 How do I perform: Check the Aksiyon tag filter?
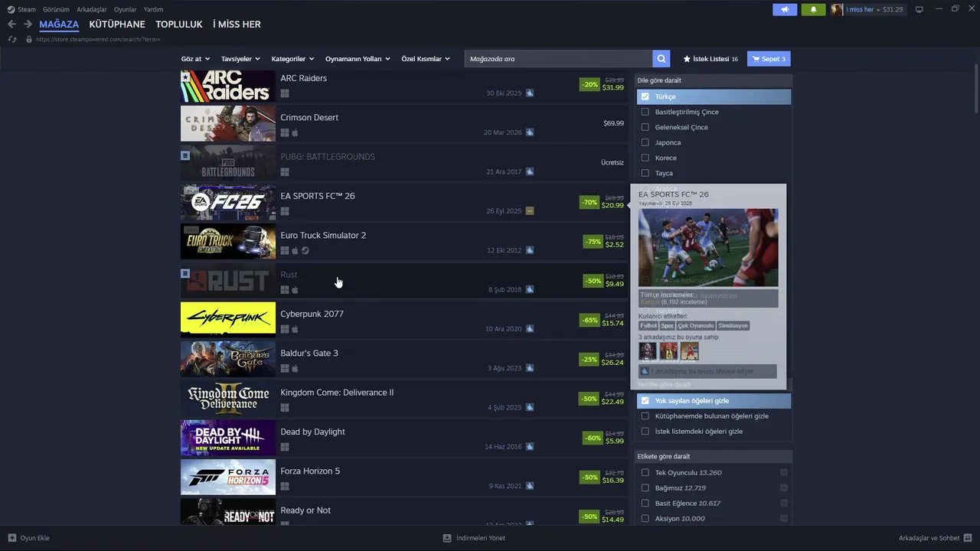645,518
